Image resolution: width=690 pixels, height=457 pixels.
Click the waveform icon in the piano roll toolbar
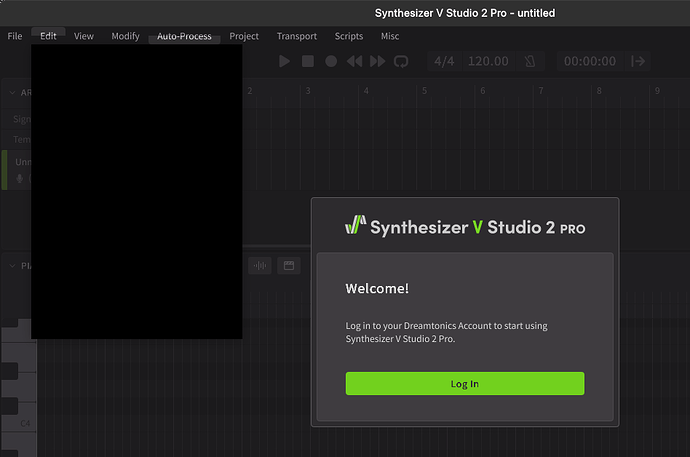pos(260,265)
